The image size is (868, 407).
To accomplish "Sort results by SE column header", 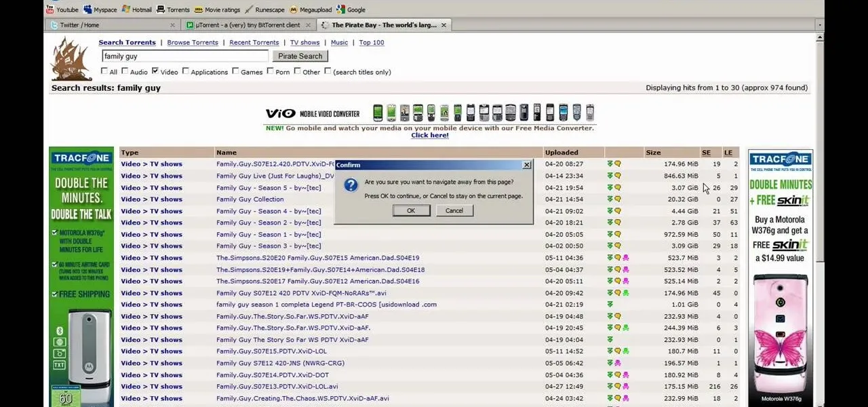I will 706,153.
